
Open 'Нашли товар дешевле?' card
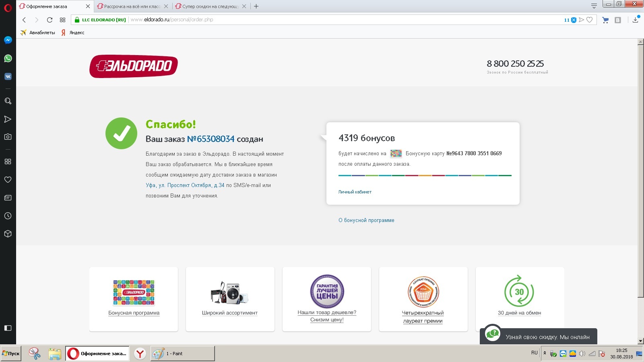pyautogui.click(x=327, y=299)
